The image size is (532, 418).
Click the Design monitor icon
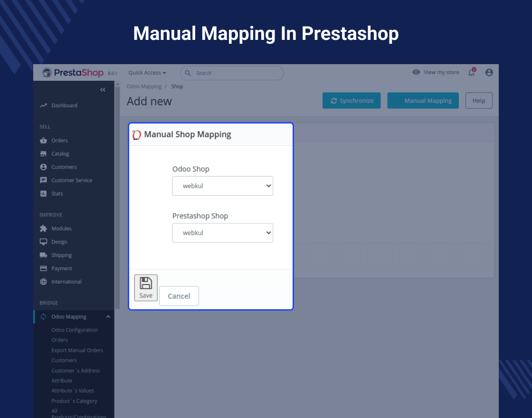(43, 242)
